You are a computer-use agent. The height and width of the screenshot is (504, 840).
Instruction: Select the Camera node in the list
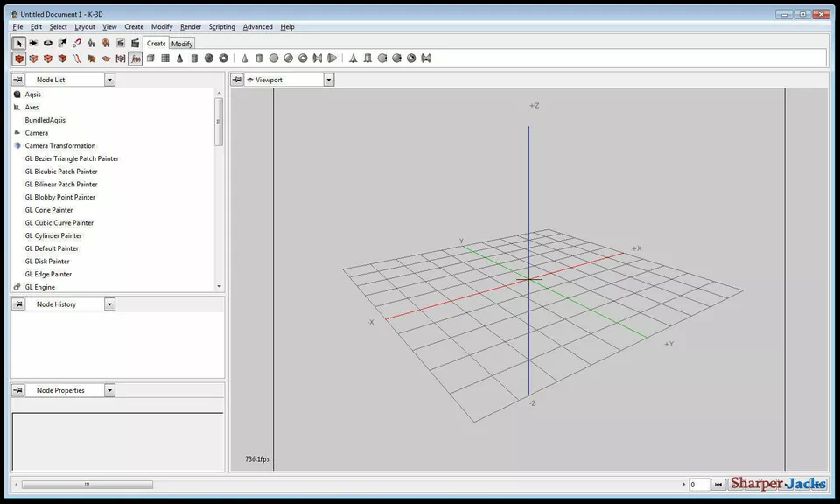point(36,132)
